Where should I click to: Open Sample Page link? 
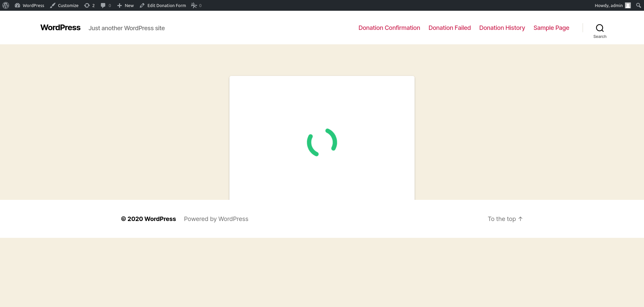(551, 28)
